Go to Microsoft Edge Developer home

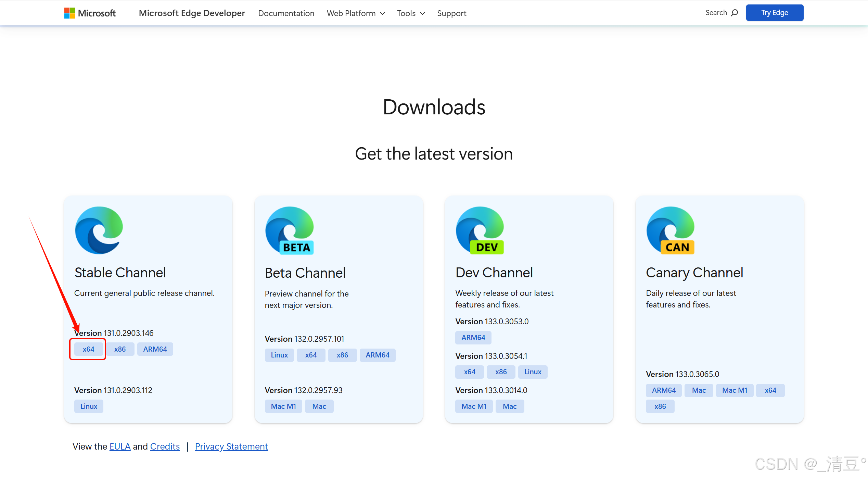point(192,13)
